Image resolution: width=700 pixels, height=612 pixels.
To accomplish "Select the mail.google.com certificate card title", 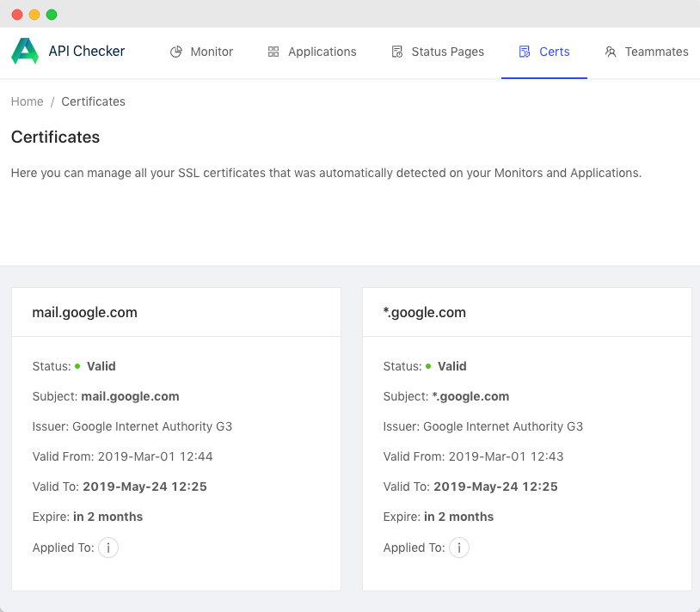I will [x=84, y=312].
